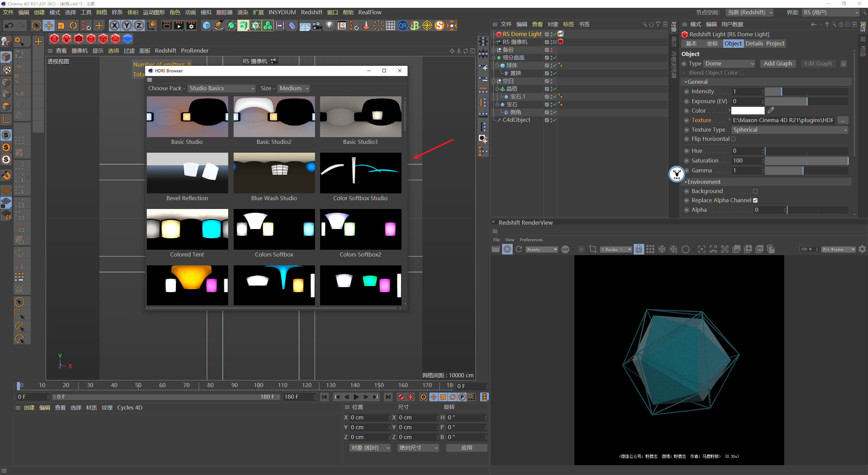This screenshot has height=475, width=868.
Task: Toggle the Flip Horizontal checkbox
Action: pyautogui.click(x=733, y=139)
